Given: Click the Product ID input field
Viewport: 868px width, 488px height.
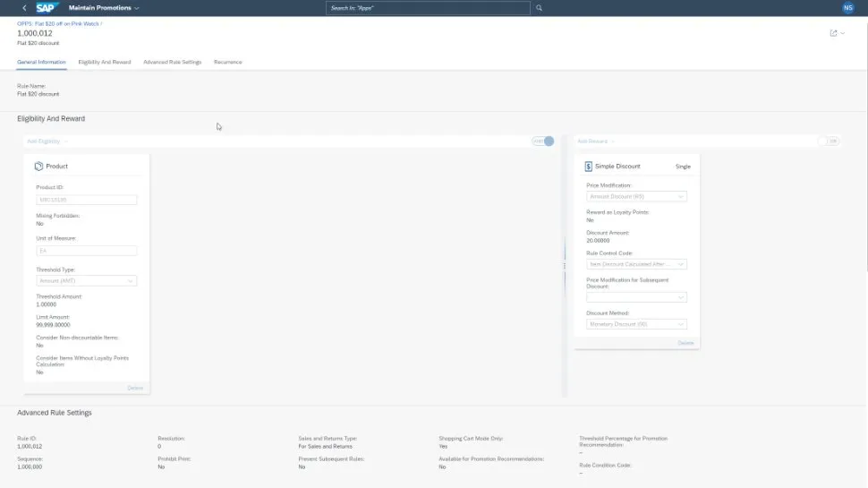Looking at the screenshot, I should pyautogui.click(x=86, y=200).
